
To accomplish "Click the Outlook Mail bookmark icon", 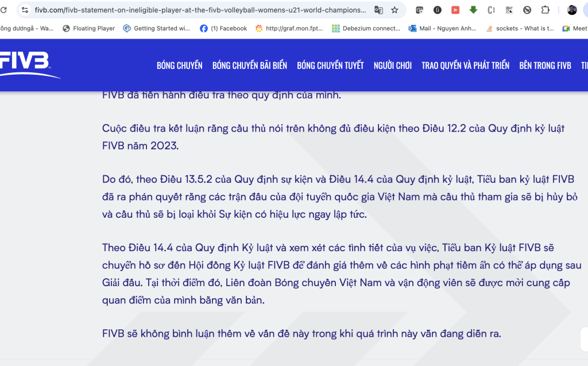I will tap(412, 29).
